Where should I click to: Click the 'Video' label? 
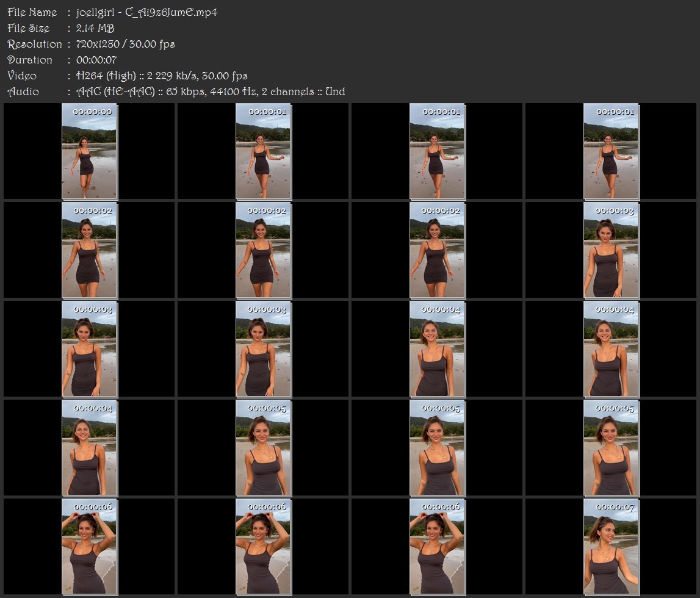click(x=22, y=76)
